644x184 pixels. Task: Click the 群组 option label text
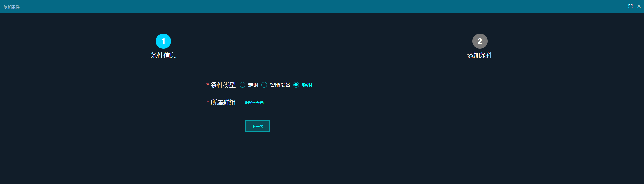tap(307, 85)
